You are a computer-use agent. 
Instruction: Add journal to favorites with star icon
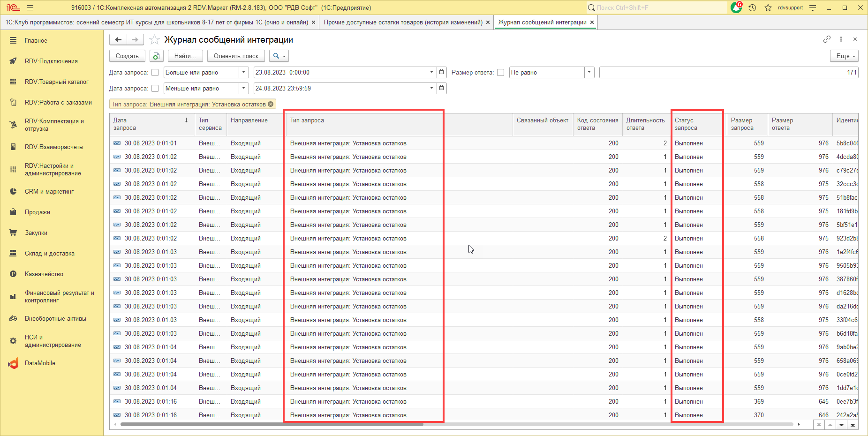tap(154, 40)
